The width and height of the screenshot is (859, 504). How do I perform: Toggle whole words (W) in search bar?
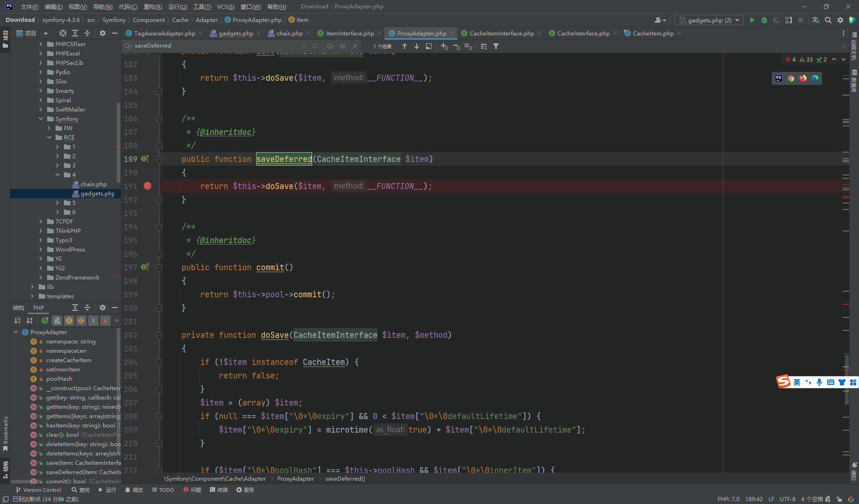[x=342, y=46]
